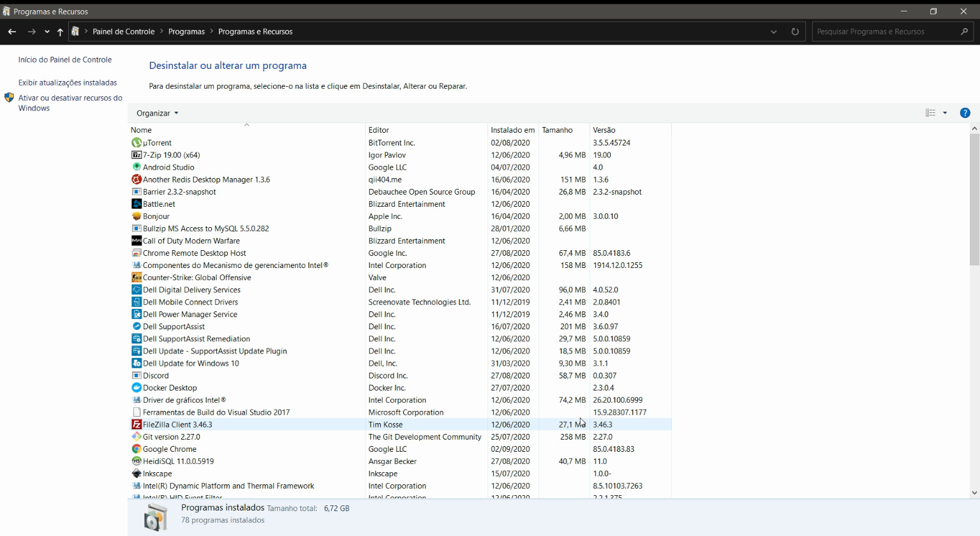This screenshot has width=980, height=536.
Task: Click the Programas breadcrumb
Action: point(186,31)
